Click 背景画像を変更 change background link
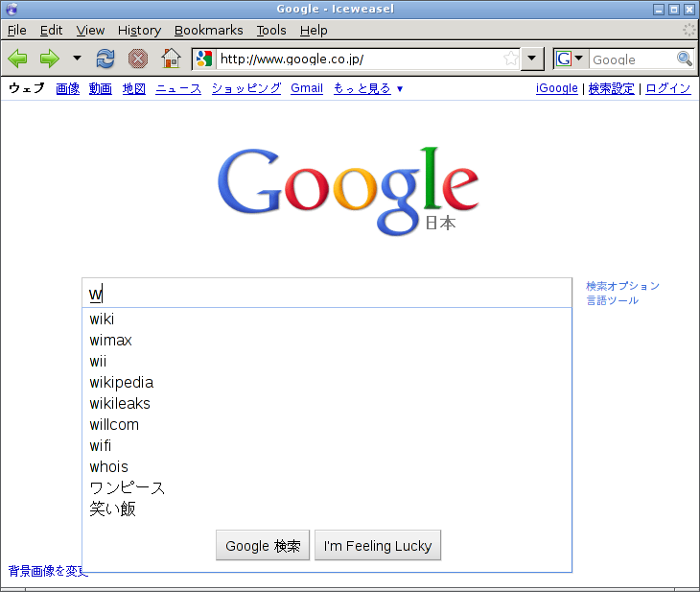 click(48, 571)
